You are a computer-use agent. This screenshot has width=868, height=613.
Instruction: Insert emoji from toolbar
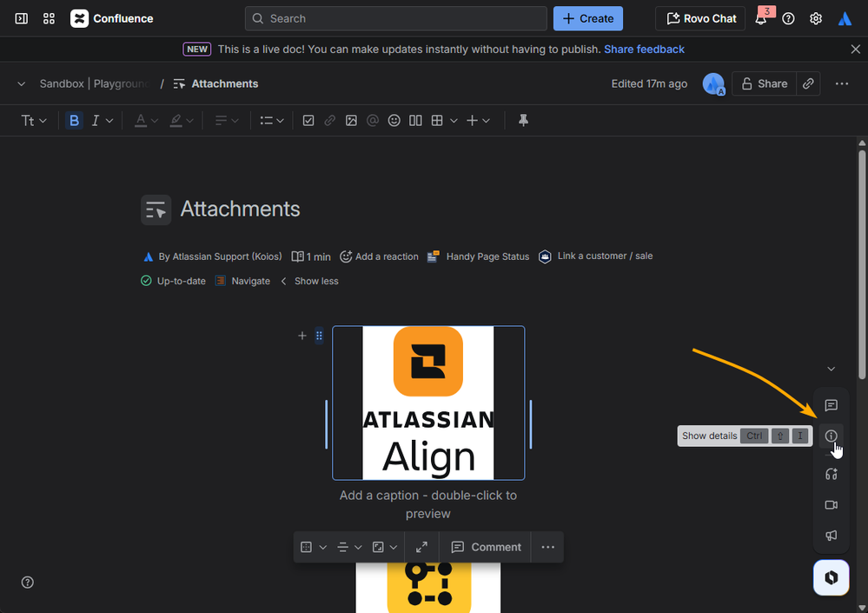pos(394,120)
